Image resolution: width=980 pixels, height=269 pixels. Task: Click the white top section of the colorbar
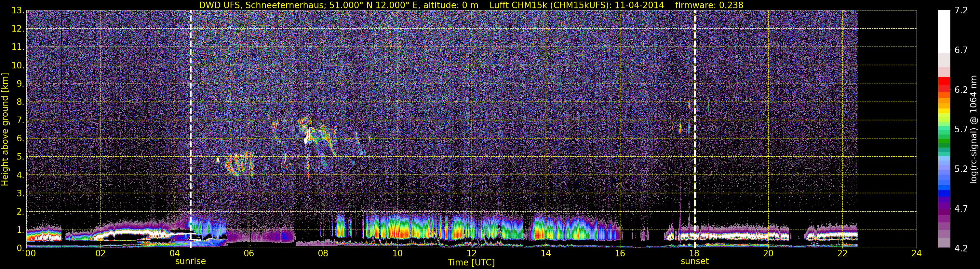click(x=944, y=31)
